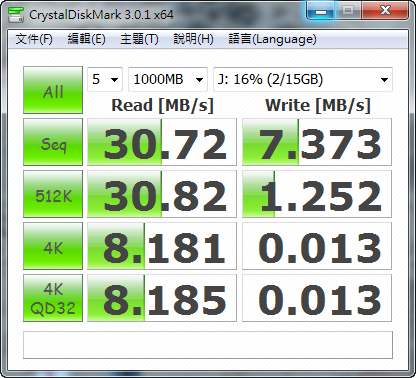
Task: Run all benchmarks with the All button
Action: click(x=53, y=90)
